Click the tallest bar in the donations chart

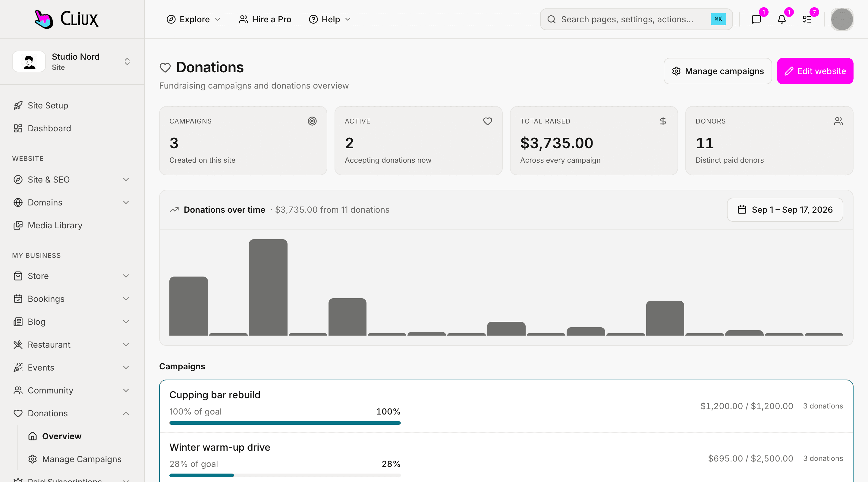coord(268,287)
